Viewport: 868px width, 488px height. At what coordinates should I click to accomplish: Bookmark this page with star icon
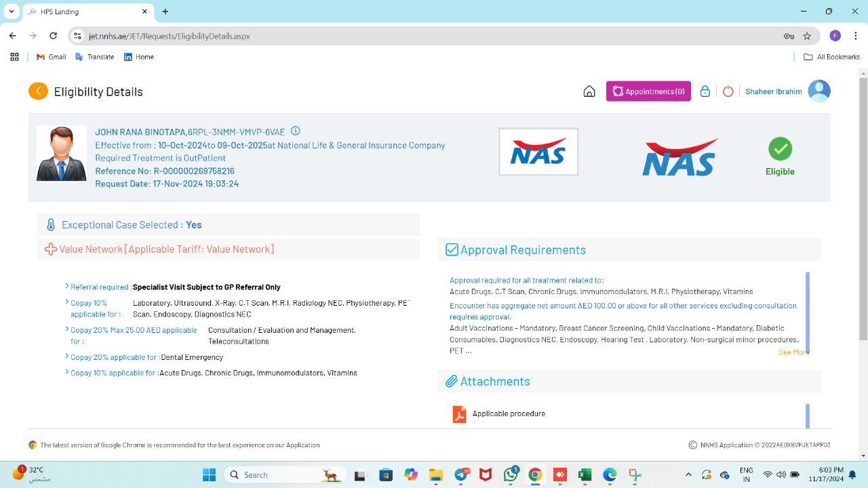pos(807,36)
